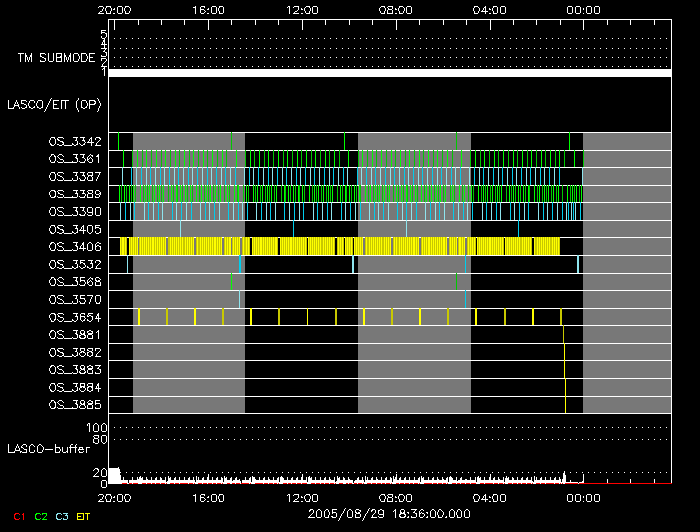Select the EIT legend label
The height and width of the screenshot is (532, 700).
[83, 515]
